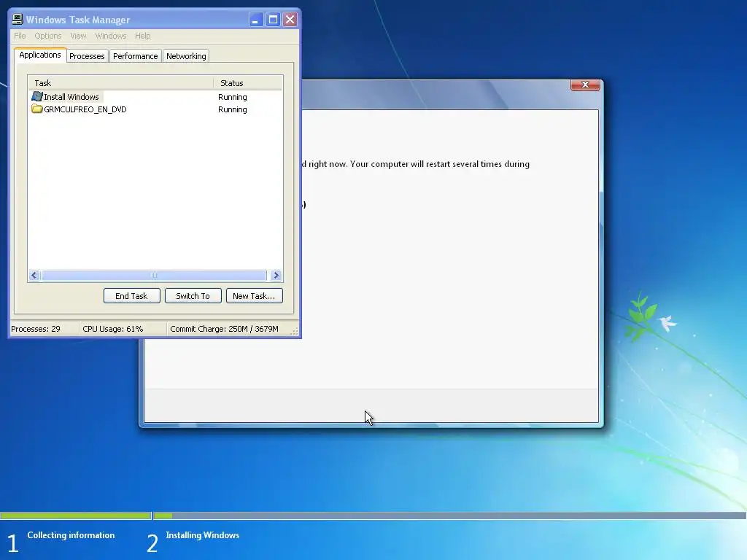Open the Windows menu

(111, 36)
